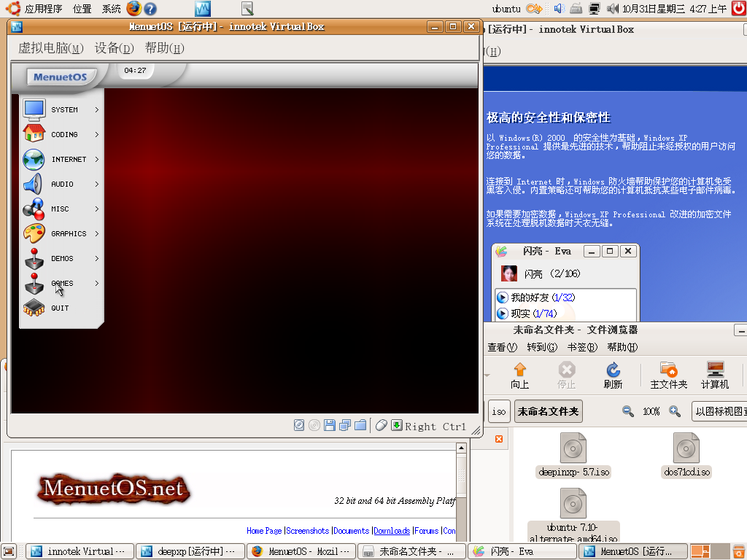Screen dimensions: 747x560
Task: Click the browser scrollbar up arrow
Action: click(x=461, y=448)
